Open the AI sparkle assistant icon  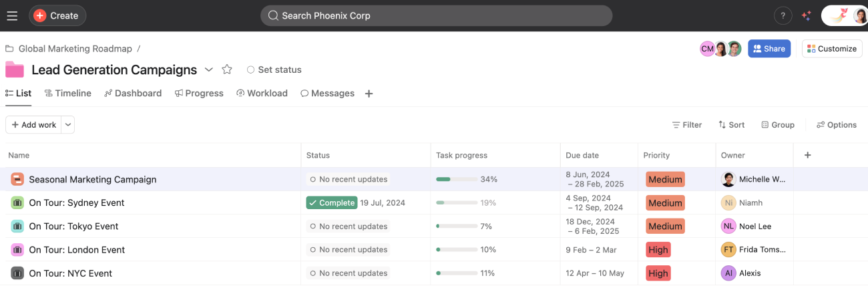(x=806, y=15)
